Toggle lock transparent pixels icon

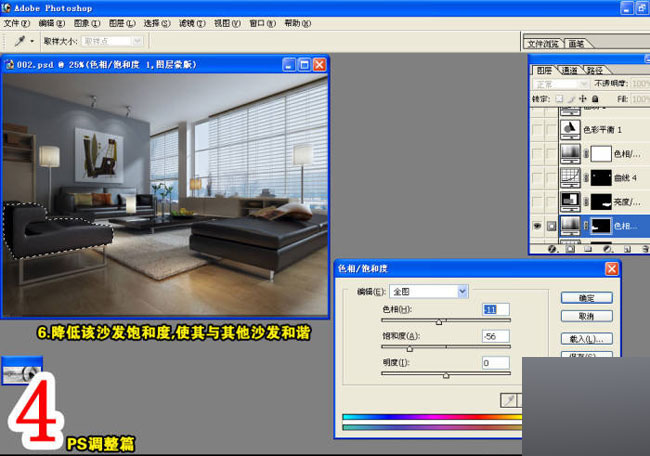pyautogui.click(x=559, y=99)
